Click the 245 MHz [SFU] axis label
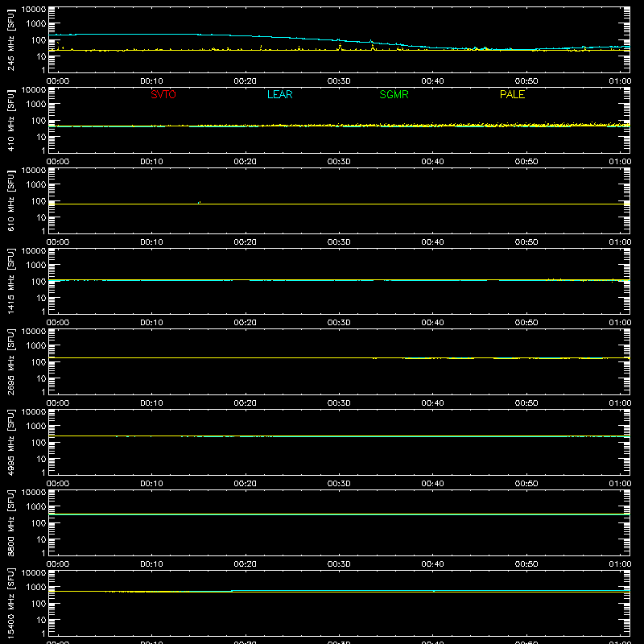The height and width of the screenshot is (644, 644). pos(10,39)
